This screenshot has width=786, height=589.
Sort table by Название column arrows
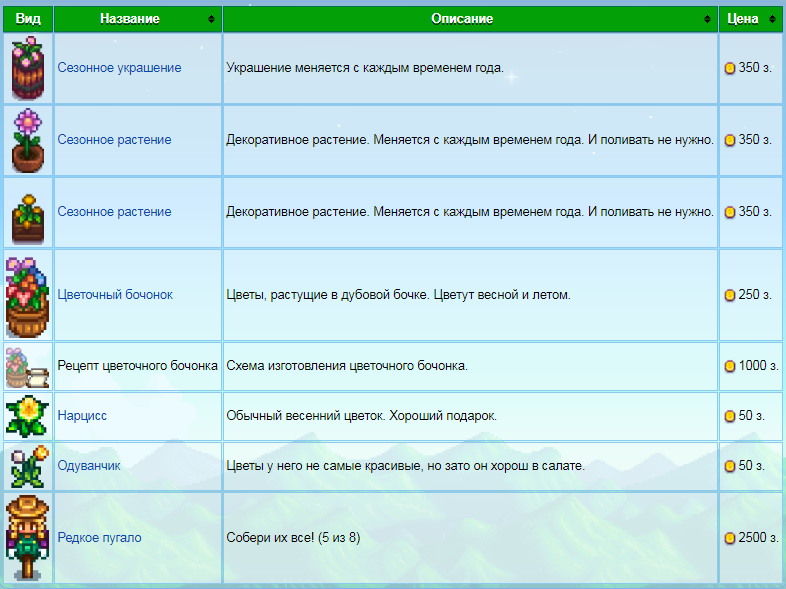(212, 19)
